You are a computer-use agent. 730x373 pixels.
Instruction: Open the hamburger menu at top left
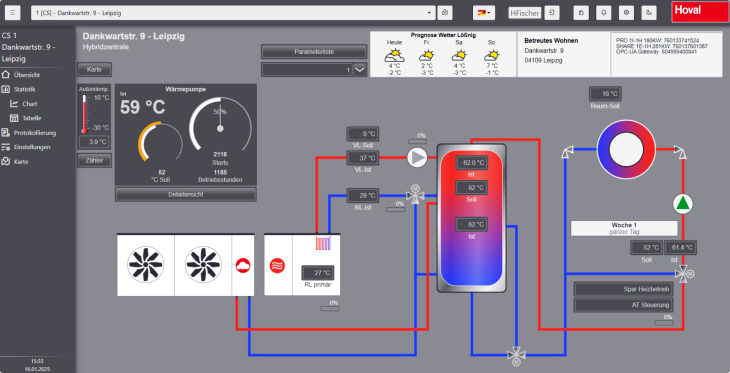pyautogui.click(x=13, y=13)
